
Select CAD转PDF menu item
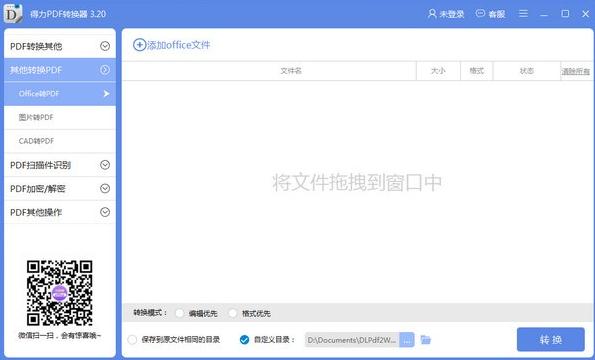60,141
